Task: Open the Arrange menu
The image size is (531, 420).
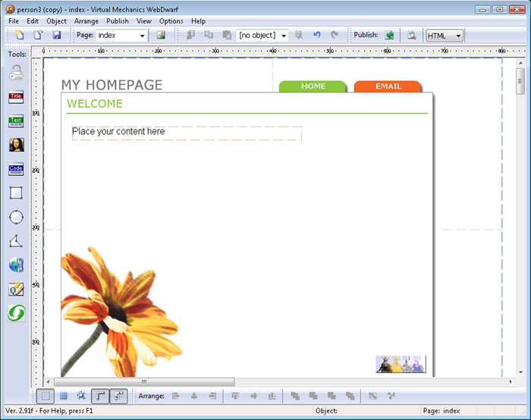Action: point(86,21)
